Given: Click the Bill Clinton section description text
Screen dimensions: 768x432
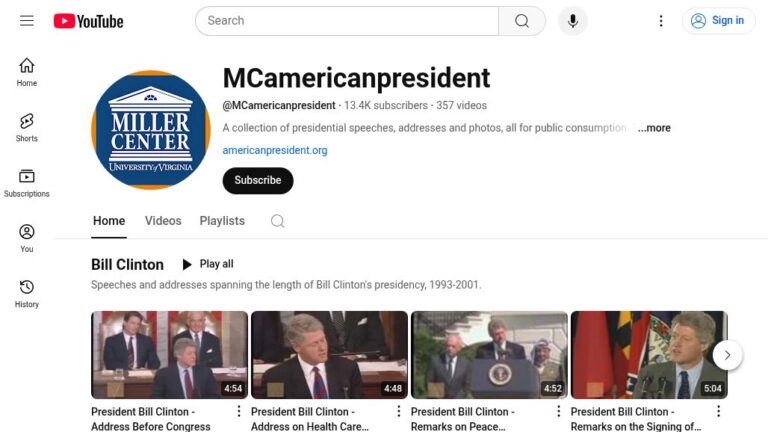Looking at the screenshot, I should (286, 285).
